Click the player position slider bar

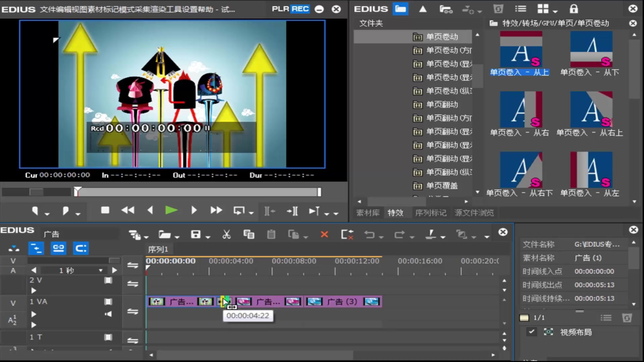[x=198, y=192]
